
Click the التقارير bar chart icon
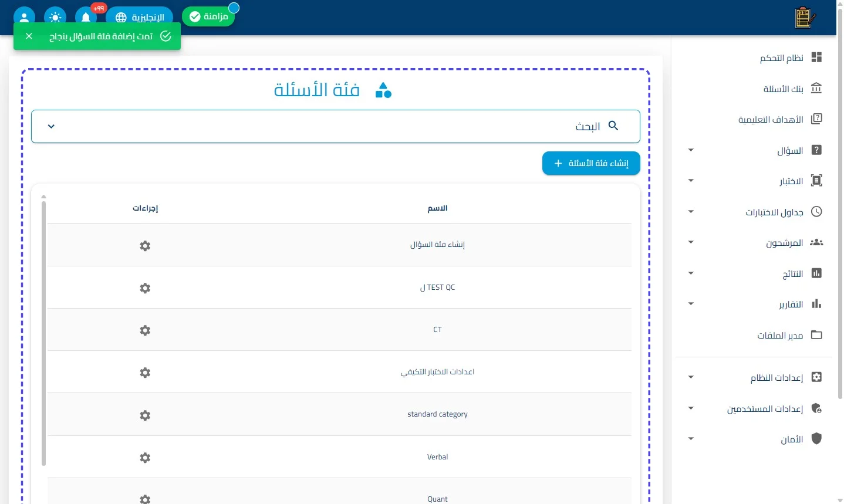pos(816,304)
